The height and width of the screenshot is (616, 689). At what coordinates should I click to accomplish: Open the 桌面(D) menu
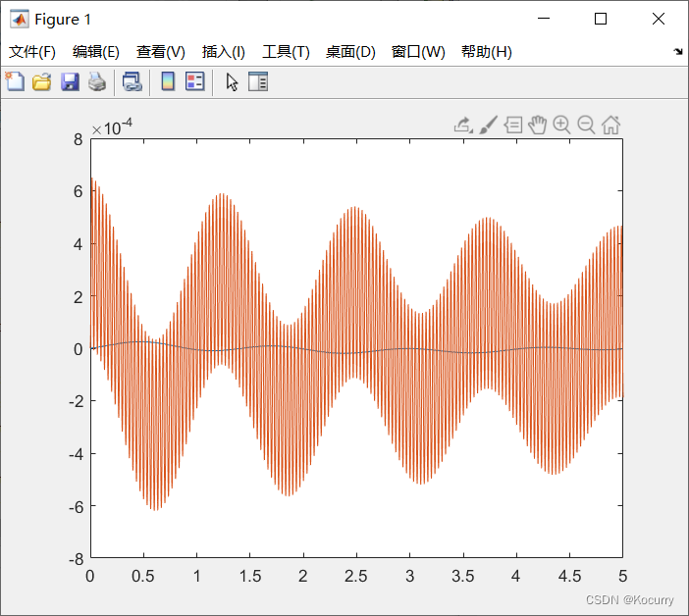click(x=350, y=52)
